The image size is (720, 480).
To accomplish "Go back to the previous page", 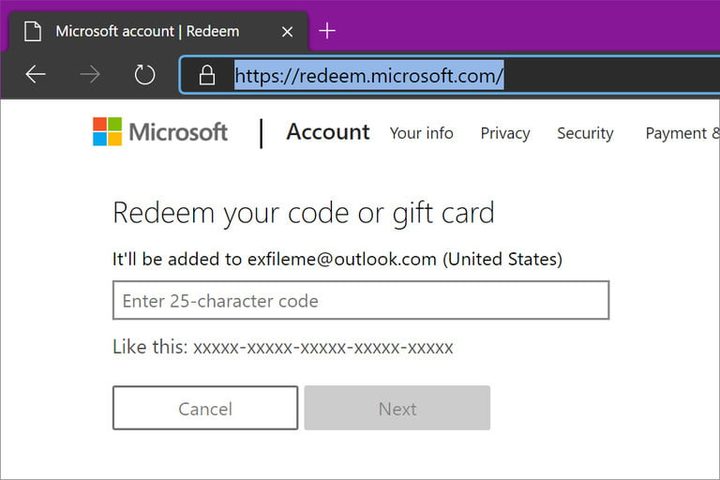I will 36,75.
